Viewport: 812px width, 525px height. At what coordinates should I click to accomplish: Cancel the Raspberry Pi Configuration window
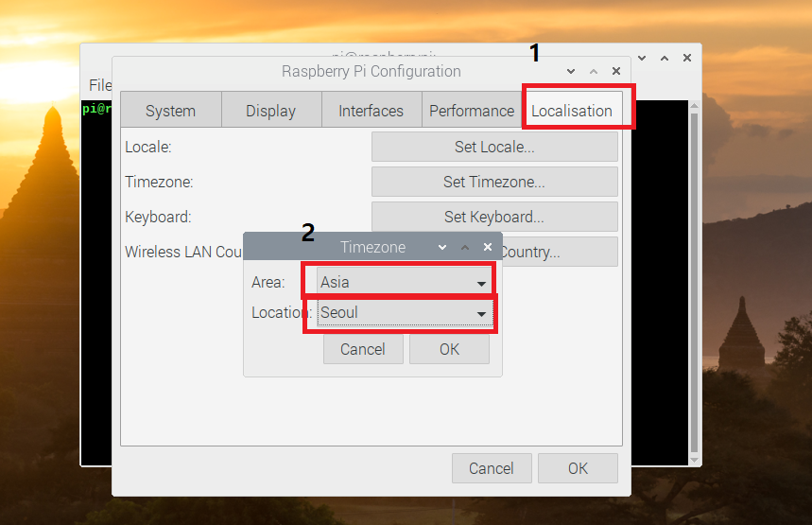tap(492, 468)
